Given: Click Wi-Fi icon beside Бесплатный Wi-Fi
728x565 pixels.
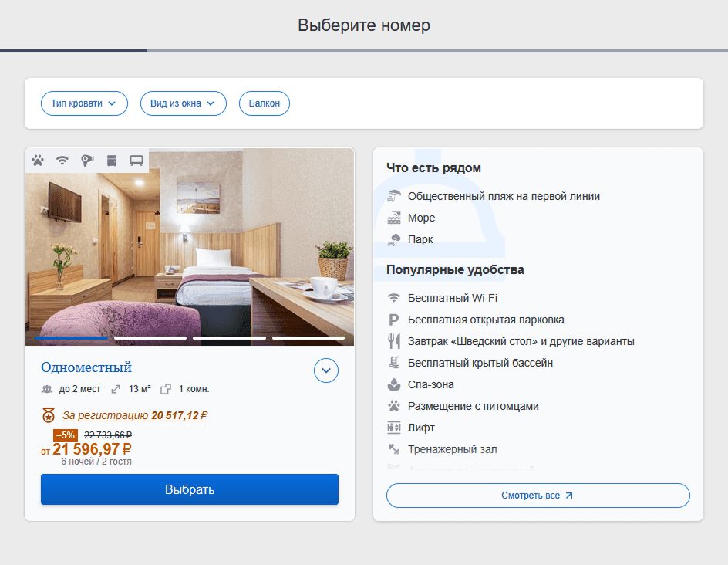Looking at the screenshot, I should pyautogui.click(x=394, y=298).
